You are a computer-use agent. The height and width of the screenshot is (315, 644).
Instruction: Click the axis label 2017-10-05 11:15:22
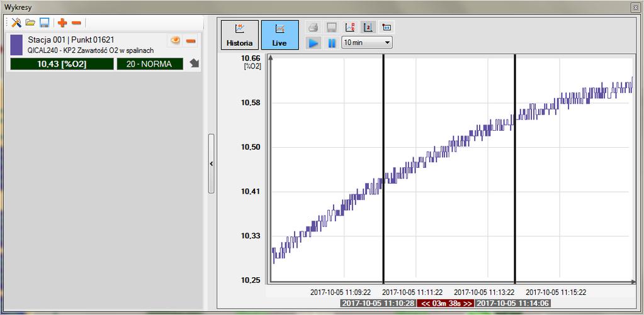tap(556, 292)
